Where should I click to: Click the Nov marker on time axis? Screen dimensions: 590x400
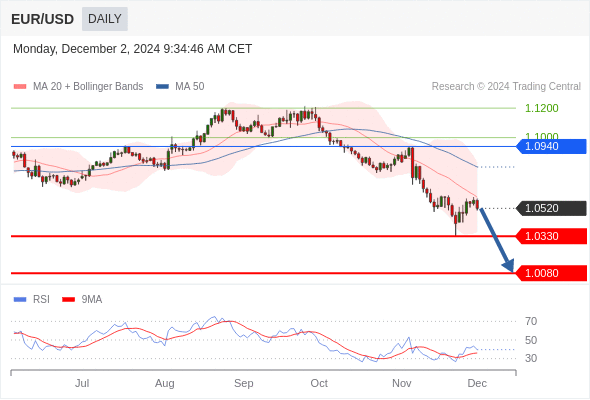[x=401, y=383]
